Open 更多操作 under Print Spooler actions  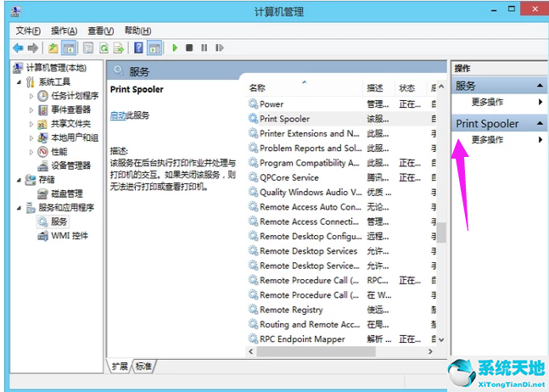tap(487, 140)
